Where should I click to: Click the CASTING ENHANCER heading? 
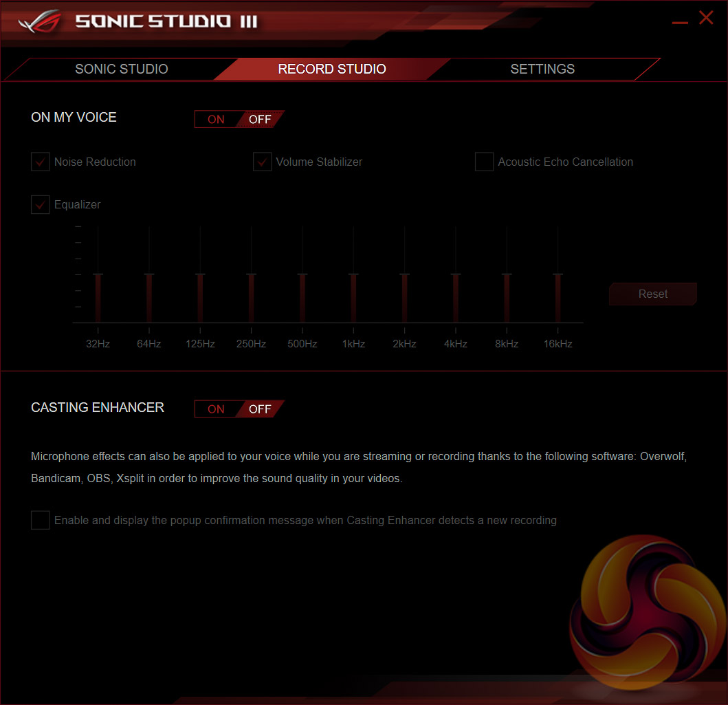click(98, 407)
